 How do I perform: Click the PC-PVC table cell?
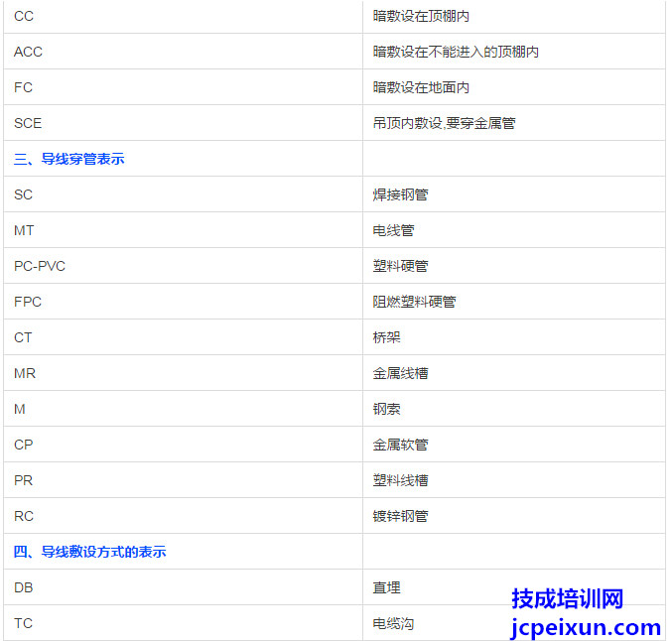pos(40,266)
